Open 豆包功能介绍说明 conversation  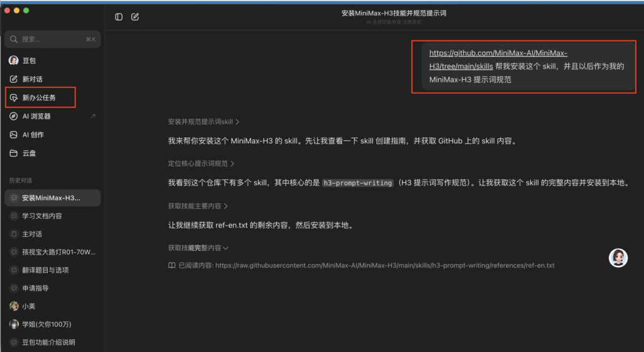click(x=53, y=342)
